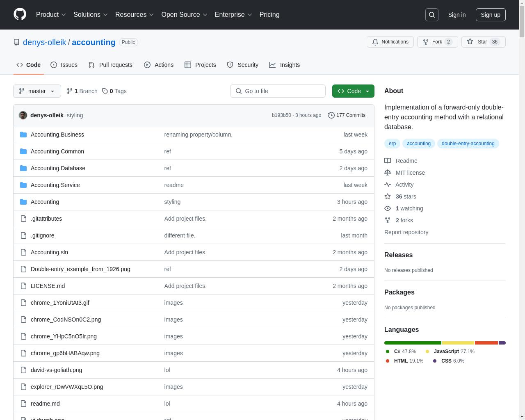Screen dimensions: 525x420
Task: Click the Sign up button
Action: 491,15
